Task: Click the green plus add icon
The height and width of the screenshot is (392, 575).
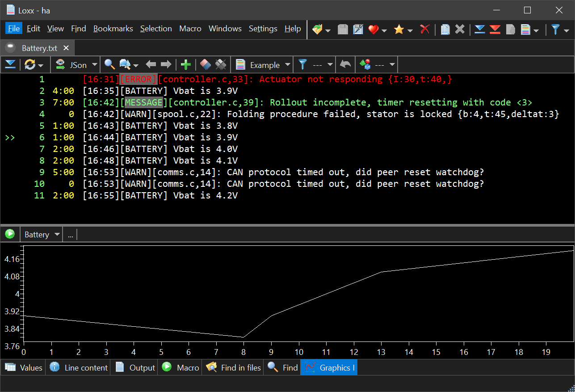Action: [186, 65]
